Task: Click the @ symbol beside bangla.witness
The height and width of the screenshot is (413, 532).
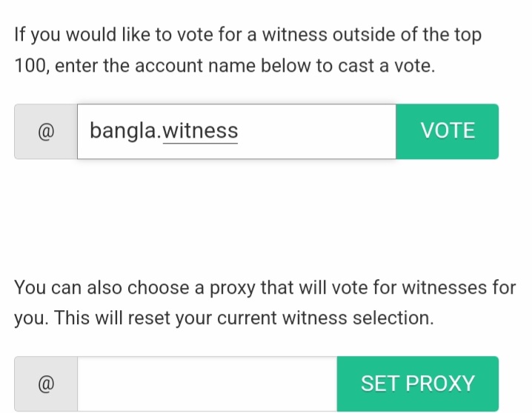Action: point(45,132)
